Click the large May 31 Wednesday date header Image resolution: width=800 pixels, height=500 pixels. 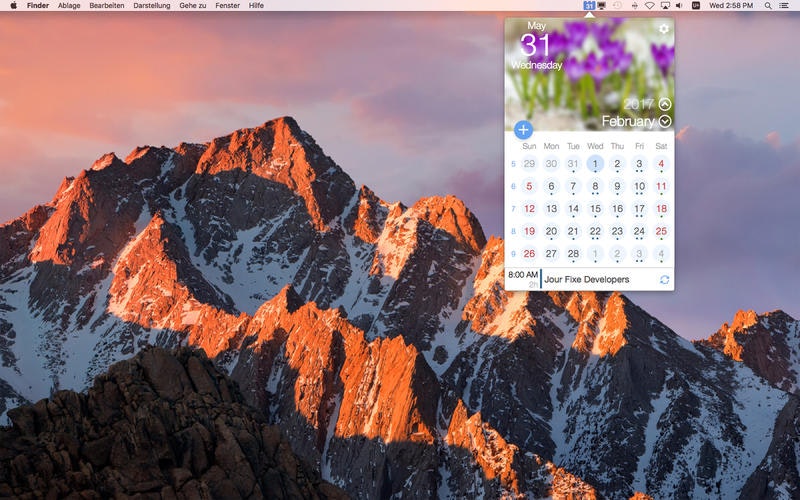pyautogui.click(x=536, y=46)
